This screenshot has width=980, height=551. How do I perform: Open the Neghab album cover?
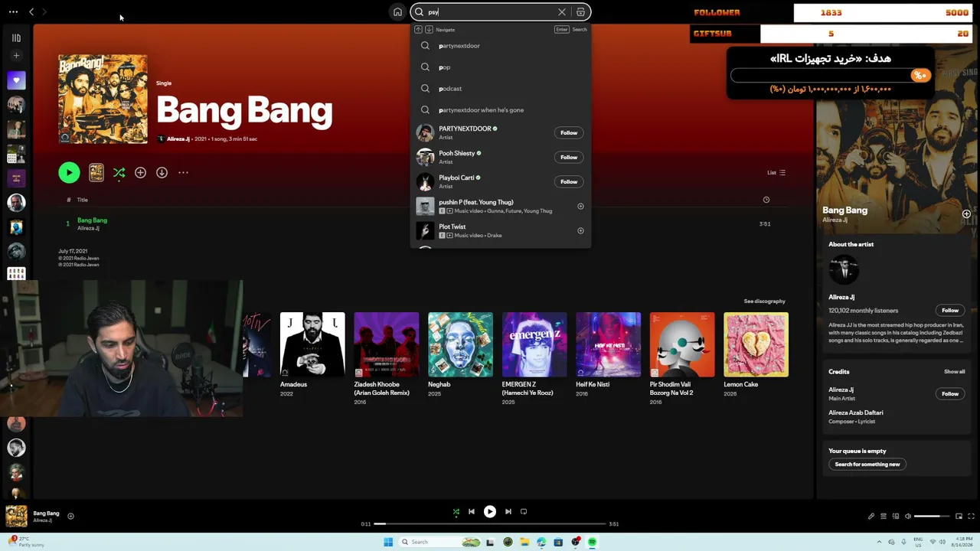coord(460,344)
